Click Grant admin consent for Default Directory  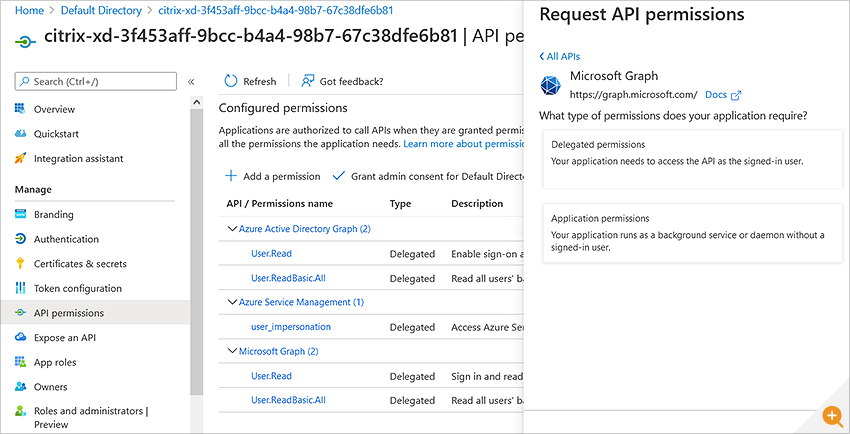coord(428,176)
